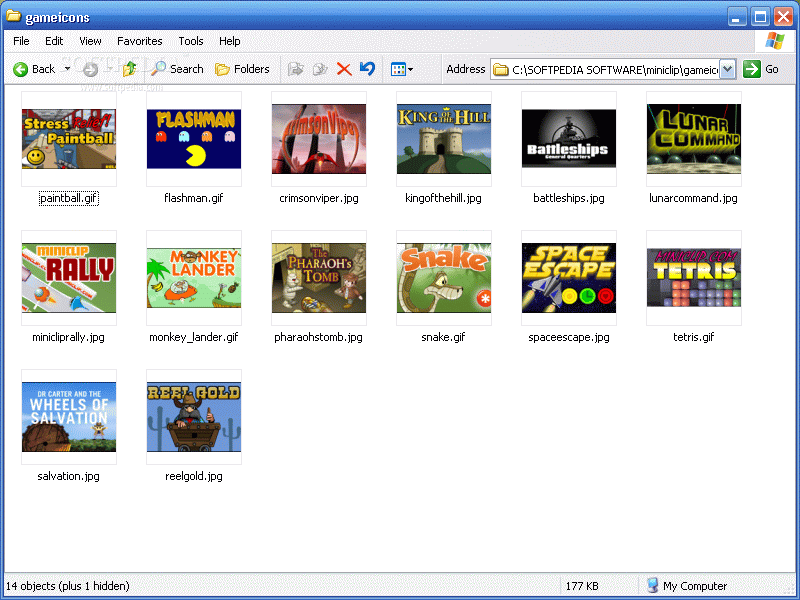Click the pharaohstomb.jpg file name

(x=318, y=337)
